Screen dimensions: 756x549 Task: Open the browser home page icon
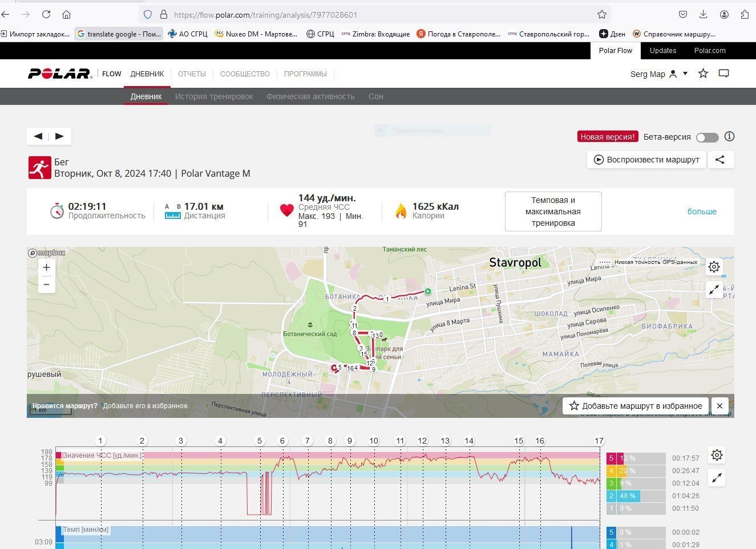[67, 14]
